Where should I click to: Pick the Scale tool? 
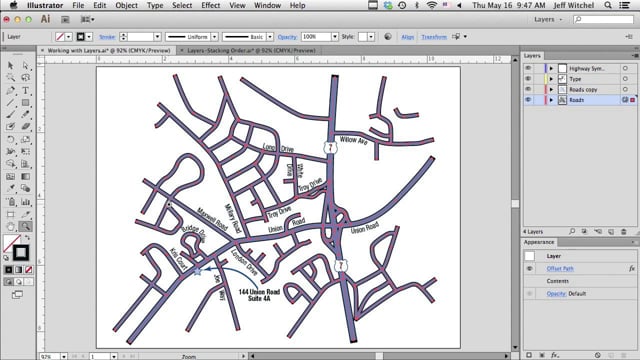tap(25, 140)
